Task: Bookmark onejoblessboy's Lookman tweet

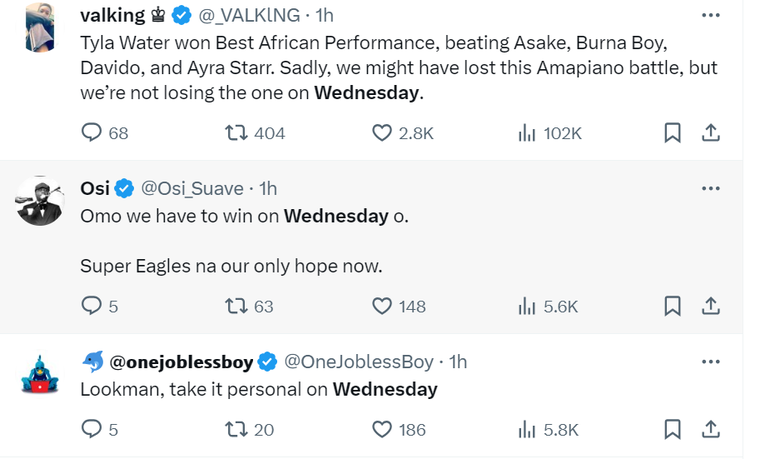Action: [x=673, y=429]
